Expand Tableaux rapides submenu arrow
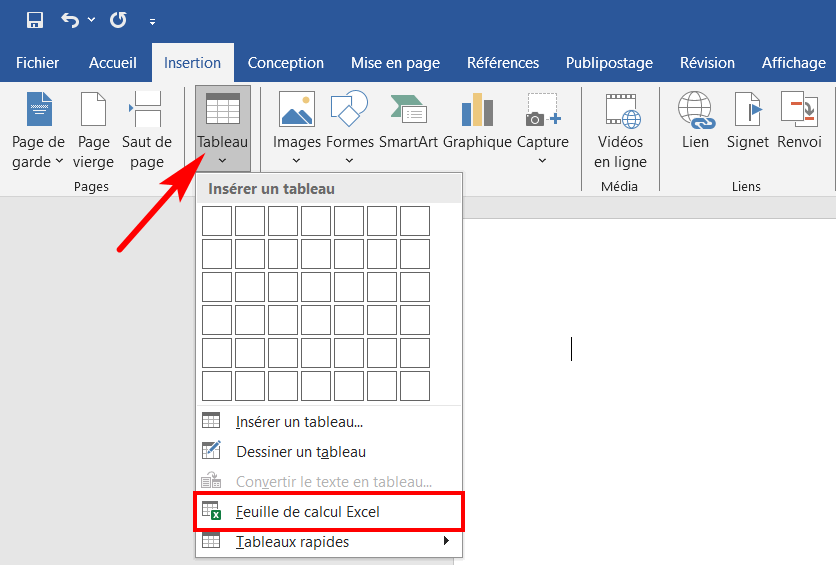This screenshot has height=565, width=836. coord(446,540)
